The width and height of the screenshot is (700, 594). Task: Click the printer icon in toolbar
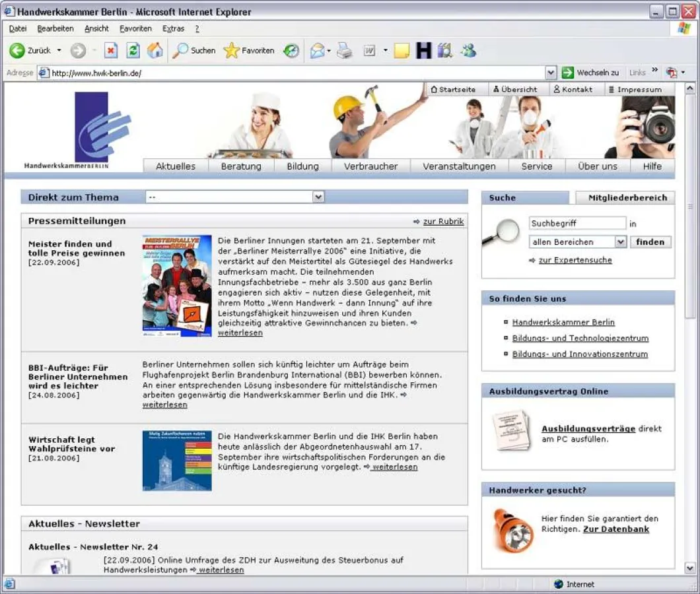click(x=345, y=51)
